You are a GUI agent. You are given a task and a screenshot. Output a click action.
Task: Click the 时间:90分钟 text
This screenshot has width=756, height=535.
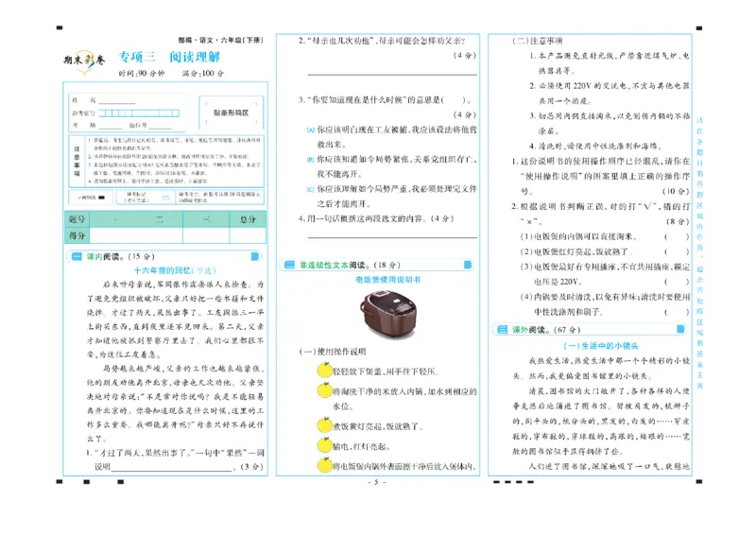(142, 74)
